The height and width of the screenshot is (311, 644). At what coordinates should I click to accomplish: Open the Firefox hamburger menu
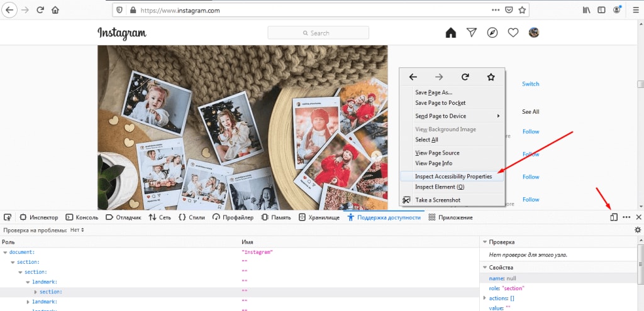coord(636,10)
